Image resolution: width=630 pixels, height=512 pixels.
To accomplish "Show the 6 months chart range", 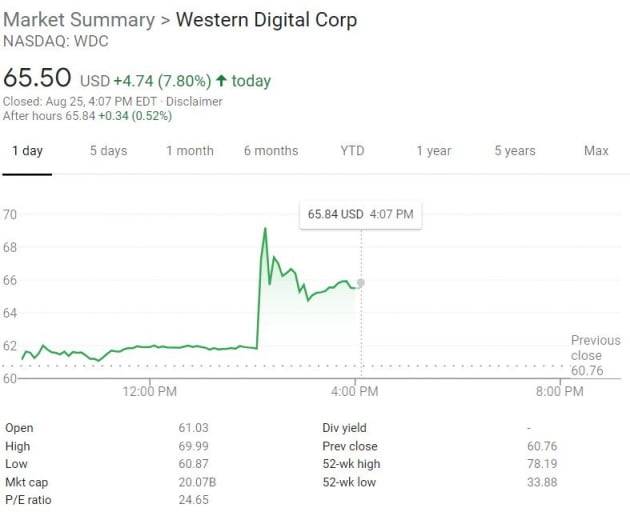I will [271, 151].
